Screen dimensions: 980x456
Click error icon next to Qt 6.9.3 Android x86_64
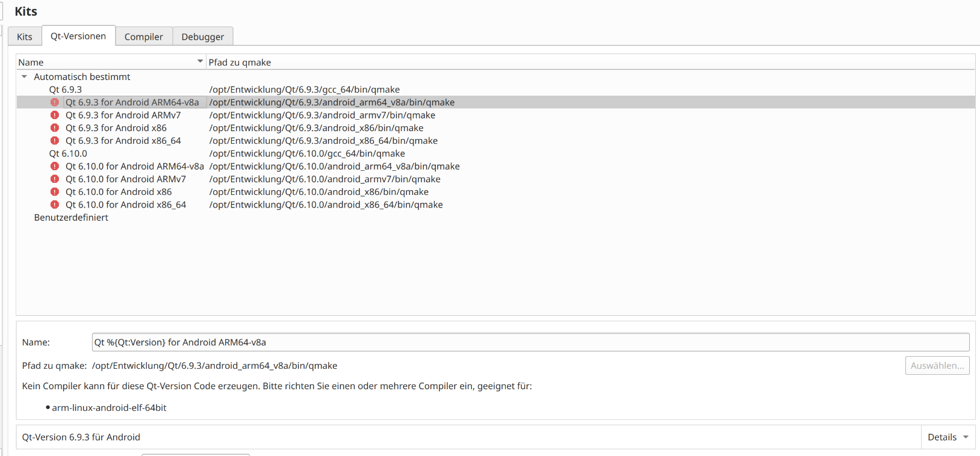point(55,141)
